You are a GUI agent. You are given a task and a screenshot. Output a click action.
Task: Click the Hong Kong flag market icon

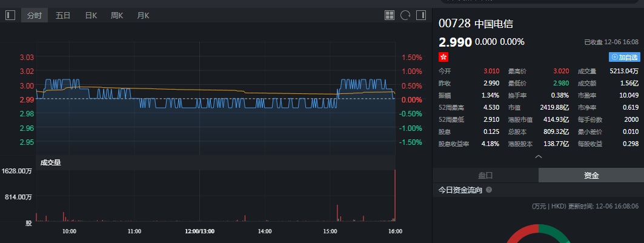(443, 56)
